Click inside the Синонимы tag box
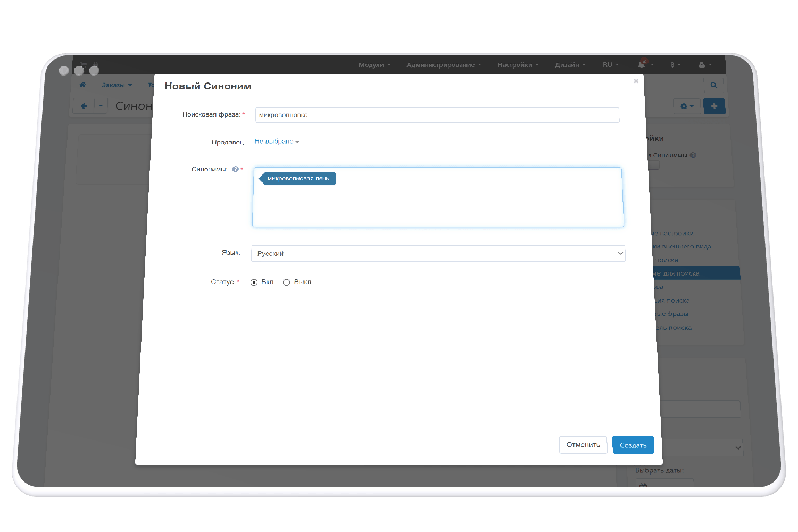Viewport: 798px width, 532px height. click(438, 197)
